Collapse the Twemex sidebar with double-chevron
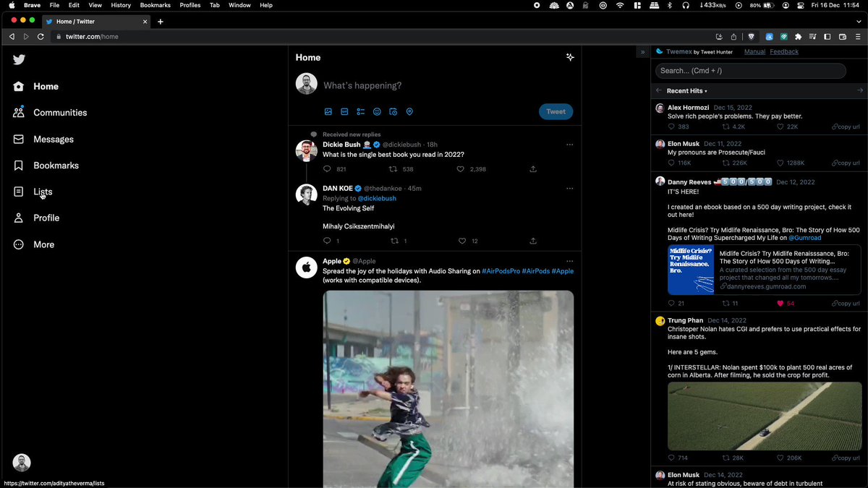Viewport: 868px width, 488px height. coord(642,52)
